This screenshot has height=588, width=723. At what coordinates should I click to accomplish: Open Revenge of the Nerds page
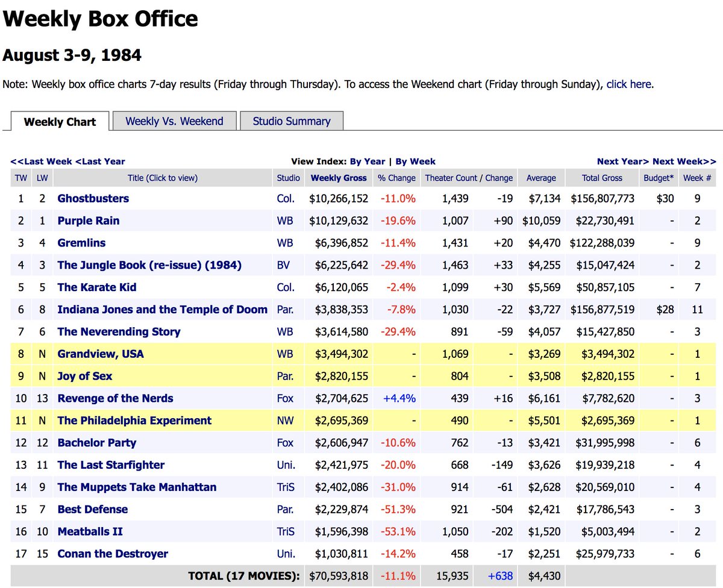coord(115,398)
